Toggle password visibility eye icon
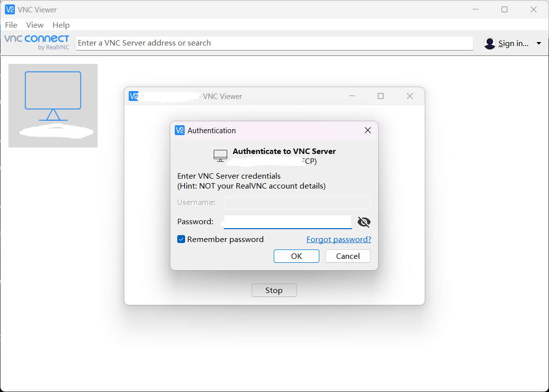Viewport: 549px width, 392px height. (364, 222)
